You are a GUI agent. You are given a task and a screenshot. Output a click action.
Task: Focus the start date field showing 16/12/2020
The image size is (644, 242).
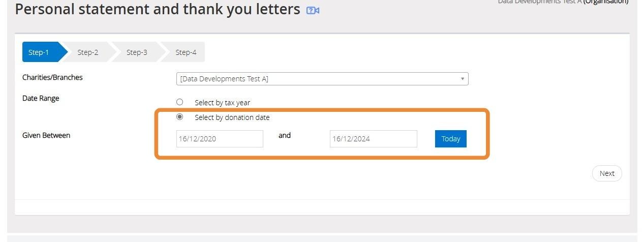pyautogui.click(x=220, y=139)
